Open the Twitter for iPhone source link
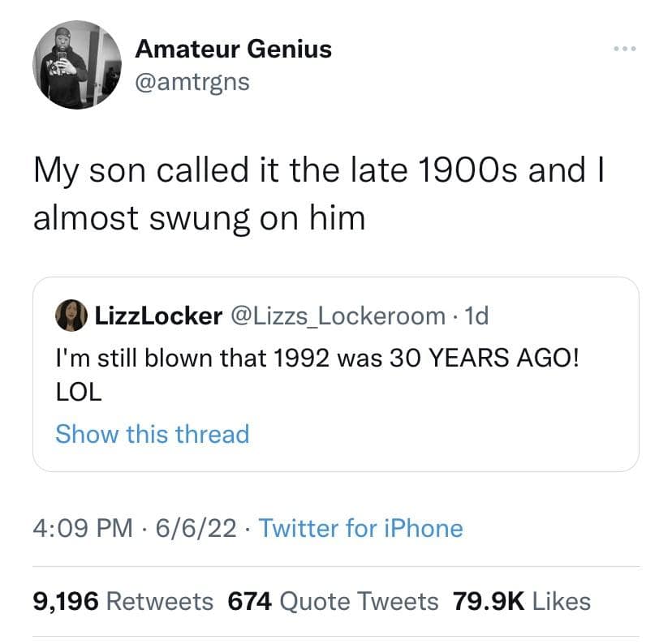Viewport: 672px width, 644px height. [360, 529]
